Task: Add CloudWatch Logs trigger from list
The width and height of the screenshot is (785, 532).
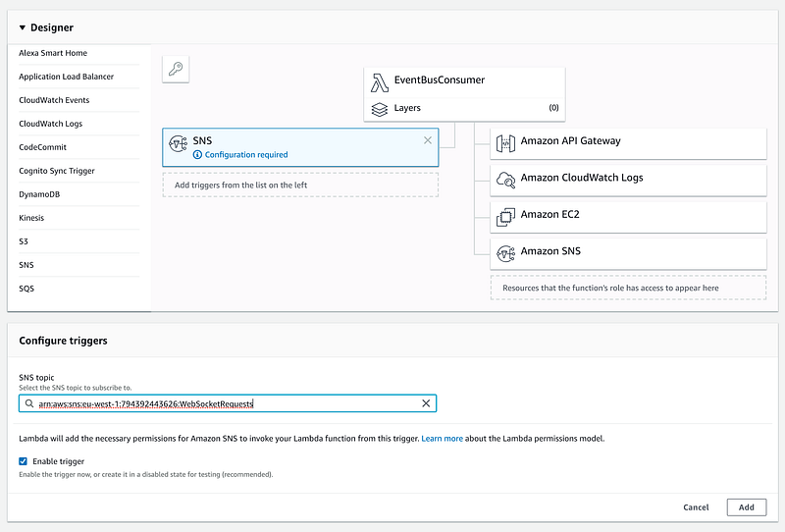Action: pyautogui.click(x=51, y=124)
